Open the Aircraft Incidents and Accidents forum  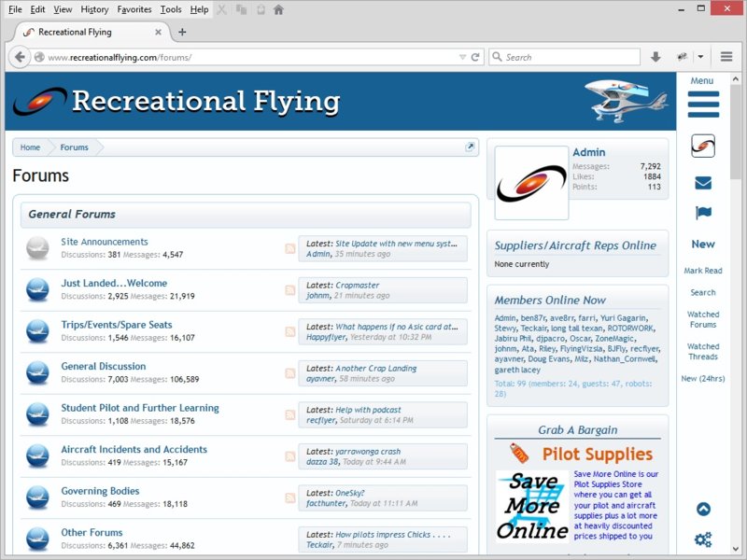[134, 450]
